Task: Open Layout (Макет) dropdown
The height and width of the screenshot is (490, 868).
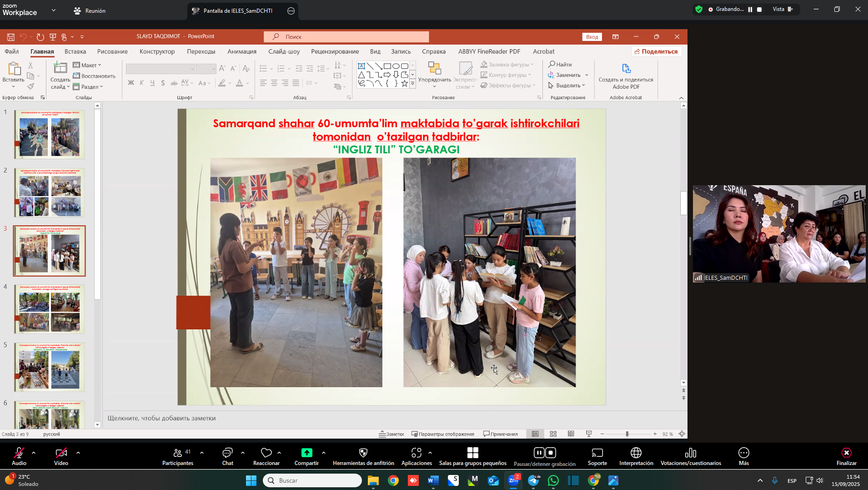Action: 87,65
